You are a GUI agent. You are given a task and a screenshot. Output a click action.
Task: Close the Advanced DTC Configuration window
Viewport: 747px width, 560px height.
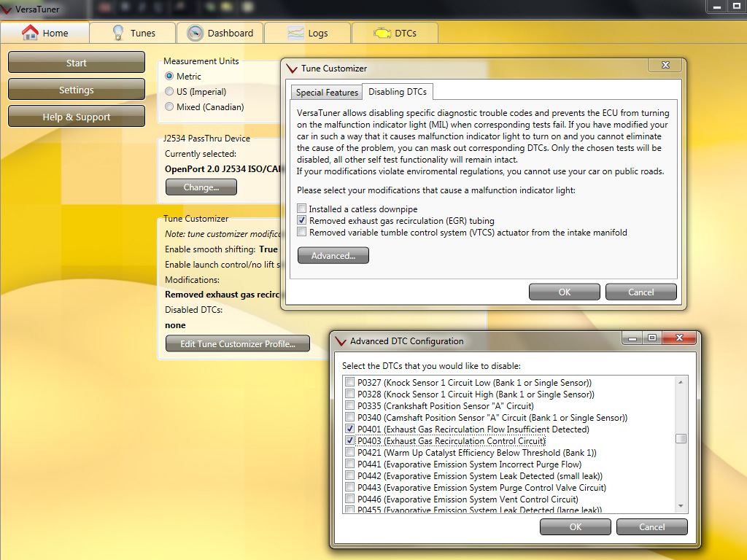679,338
